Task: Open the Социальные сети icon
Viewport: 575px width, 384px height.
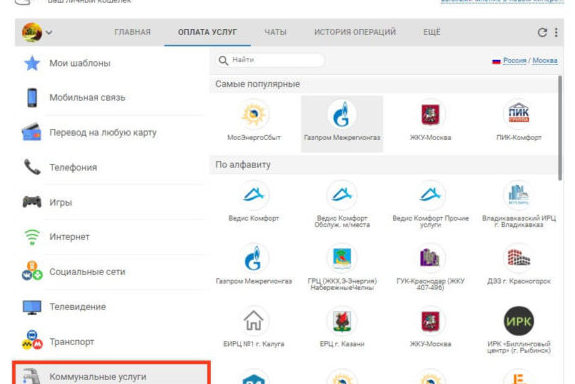Action: pyautogui.click(x=32, y=271)
